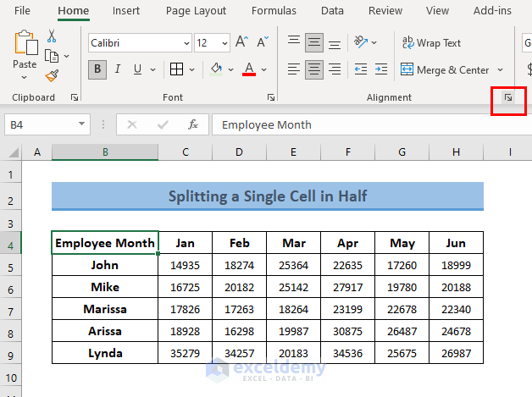Select the Format Painter brush
Image resolution: width=532 pixels, height=397 pixels.
[x=52, y=75]
